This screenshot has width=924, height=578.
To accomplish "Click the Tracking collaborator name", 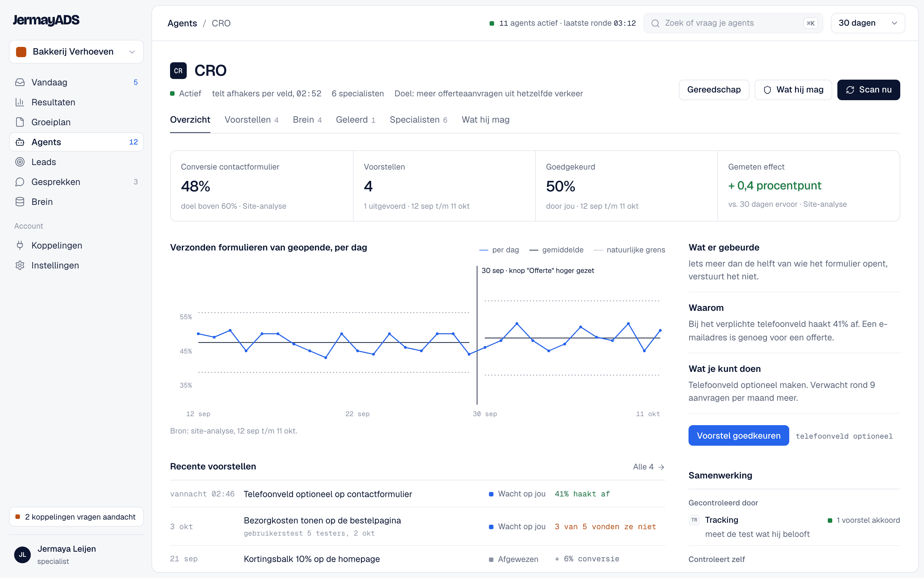I will 721,520.
